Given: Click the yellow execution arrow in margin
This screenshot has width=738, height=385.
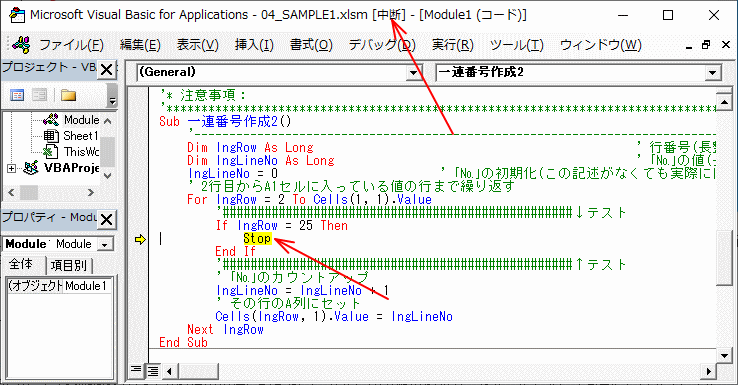Looking at the screenshot, I should [140, 240].
